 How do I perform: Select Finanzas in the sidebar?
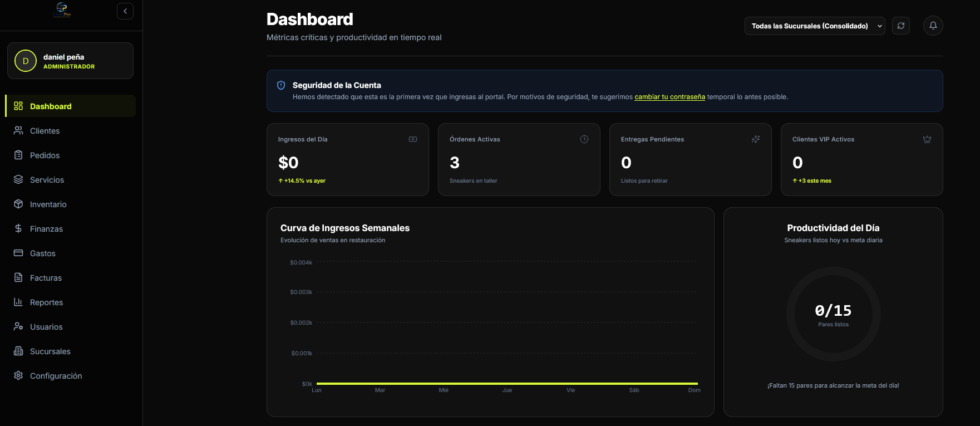click(70, 228)
